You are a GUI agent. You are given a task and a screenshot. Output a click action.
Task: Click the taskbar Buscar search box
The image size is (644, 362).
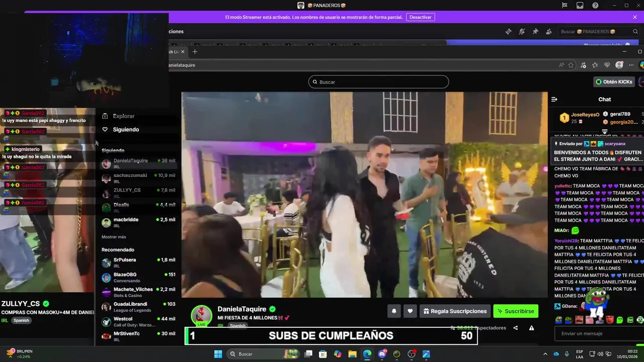click(264, 354)
